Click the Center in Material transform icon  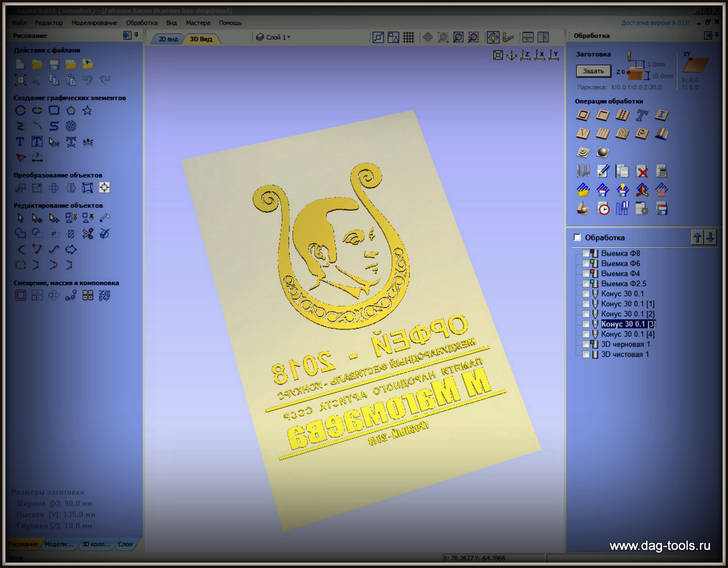pos(104,188)
